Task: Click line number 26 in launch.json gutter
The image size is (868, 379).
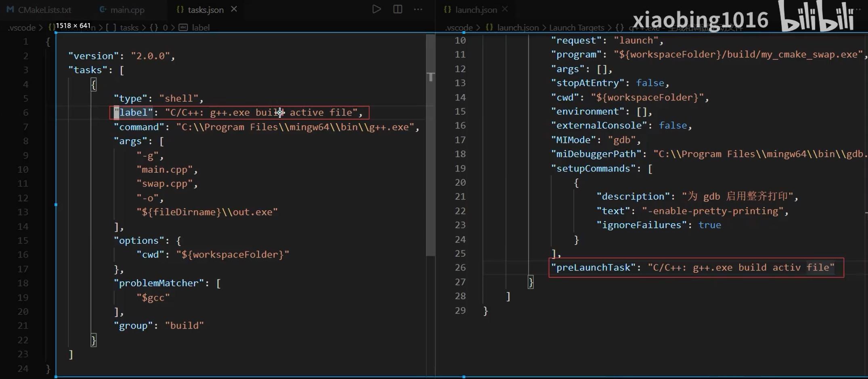Action: pyautogui.click(x=460, y=267)
